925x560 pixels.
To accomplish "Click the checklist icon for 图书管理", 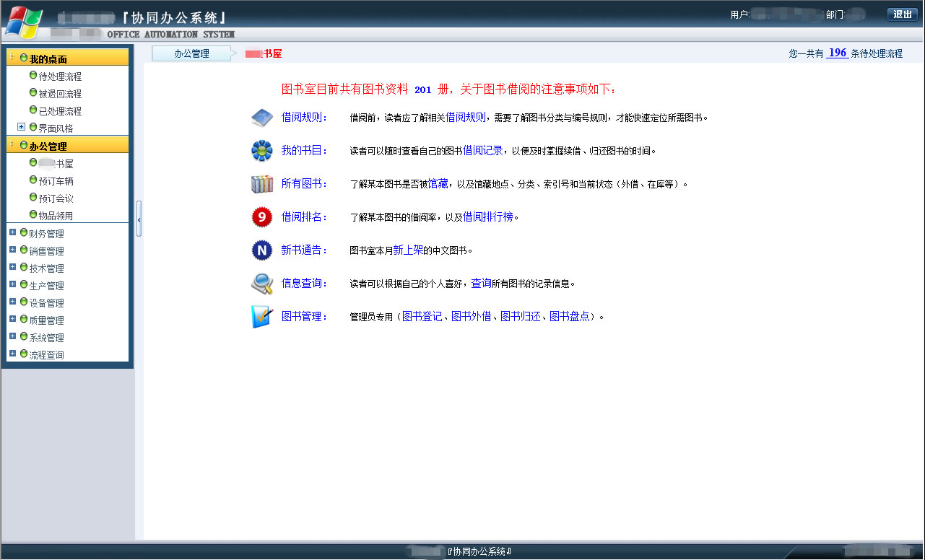I will 261,316.
